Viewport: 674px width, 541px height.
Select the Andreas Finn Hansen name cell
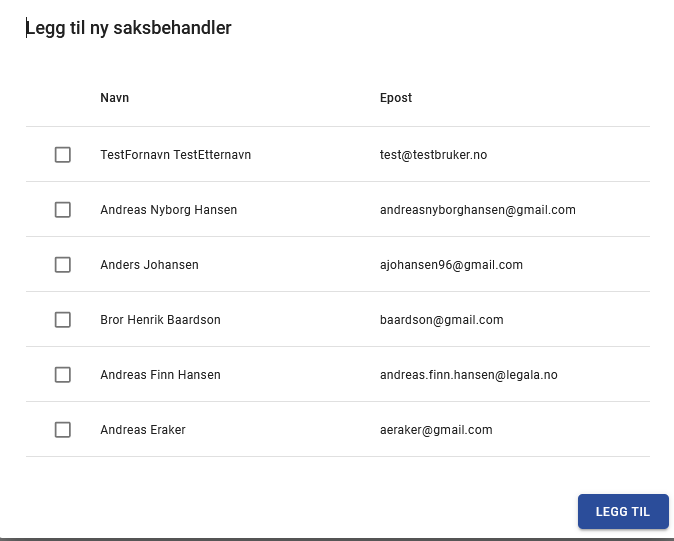point(161,375)
